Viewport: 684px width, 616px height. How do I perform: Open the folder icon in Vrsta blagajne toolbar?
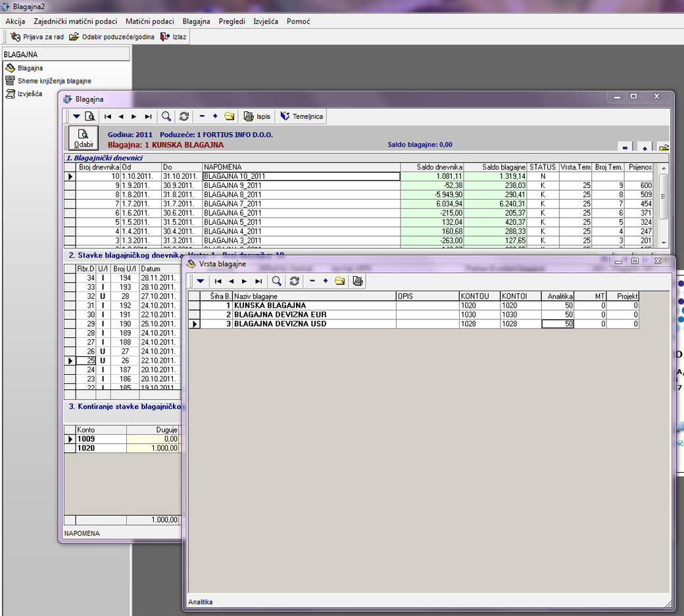pyautogui.click(x=340, y=281)
